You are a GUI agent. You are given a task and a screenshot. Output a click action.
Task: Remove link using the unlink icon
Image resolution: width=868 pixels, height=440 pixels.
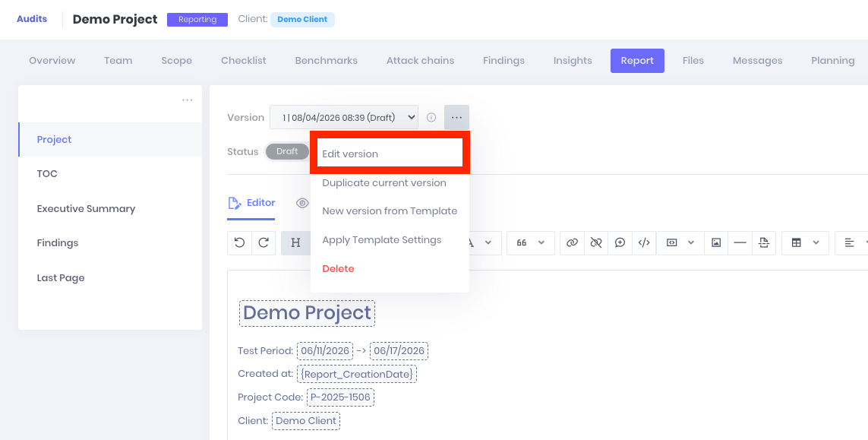[596, 242]
